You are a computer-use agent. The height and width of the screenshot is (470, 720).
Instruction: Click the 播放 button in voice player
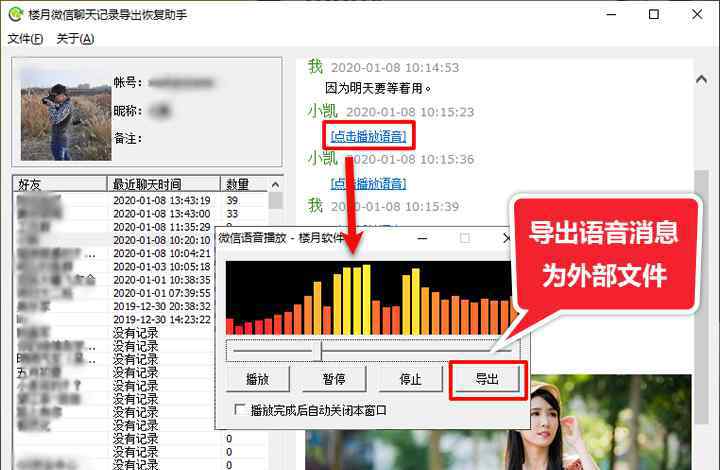[x=258, y=379]
